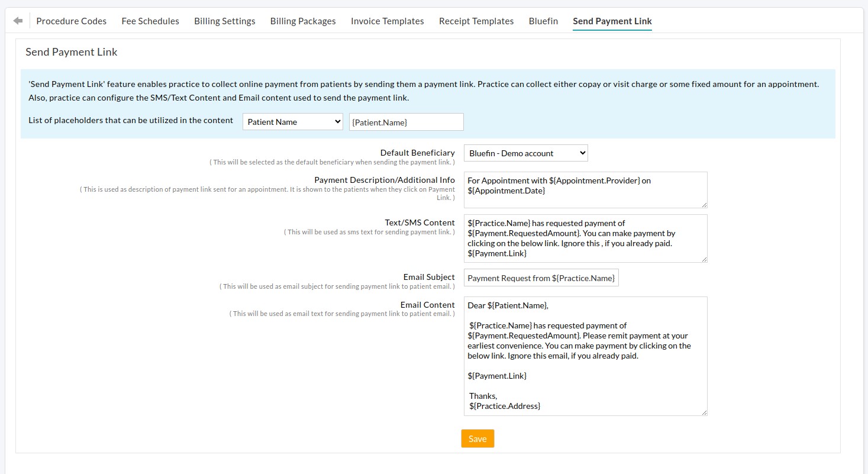This screenshot has width=868, height=474.
Task: Click inside the Payment Description text area
Action: coord(585,190)
